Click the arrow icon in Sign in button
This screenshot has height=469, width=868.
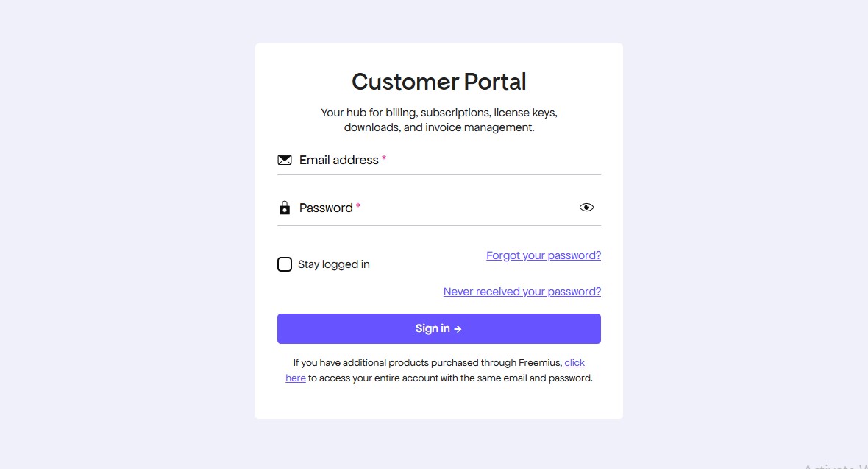pos(458,329)
